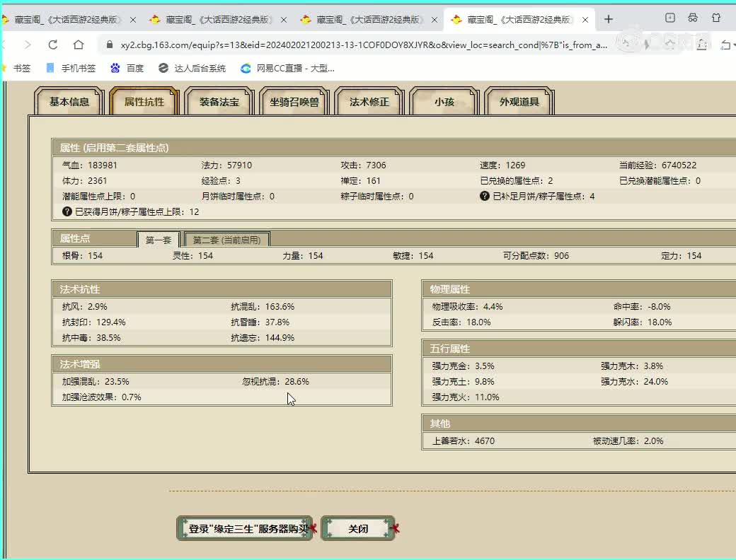
Task: Reload the current page
Action: (53, 45)
